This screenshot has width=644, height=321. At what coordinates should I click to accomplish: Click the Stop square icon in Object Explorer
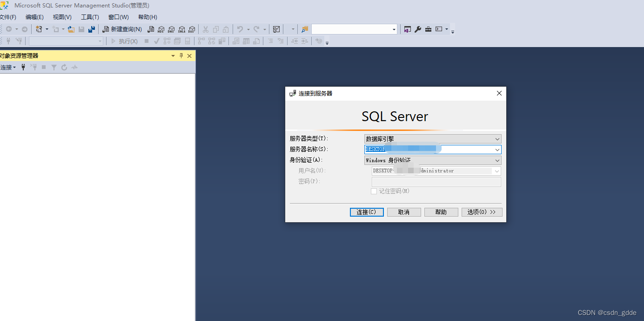tap(44, 67)
